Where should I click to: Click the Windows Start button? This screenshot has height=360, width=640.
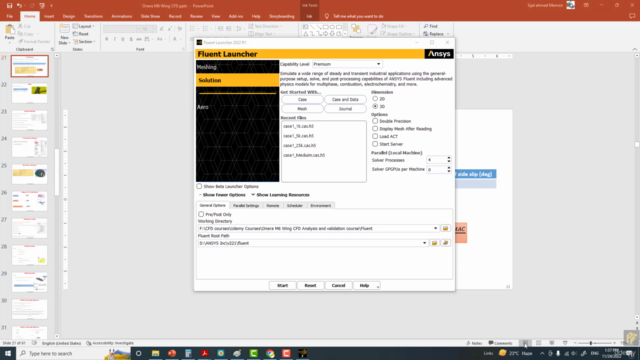click(8, 353)
